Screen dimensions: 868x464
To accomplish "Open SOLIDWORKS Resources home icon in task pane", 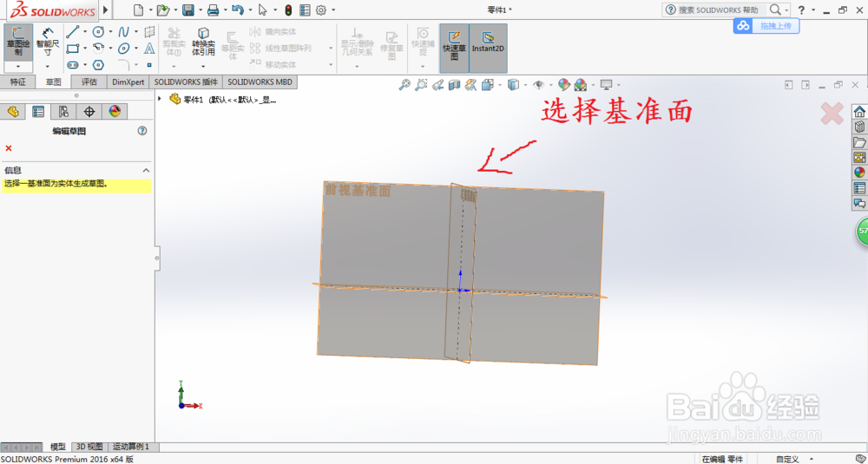I will (x=859, y=111).
